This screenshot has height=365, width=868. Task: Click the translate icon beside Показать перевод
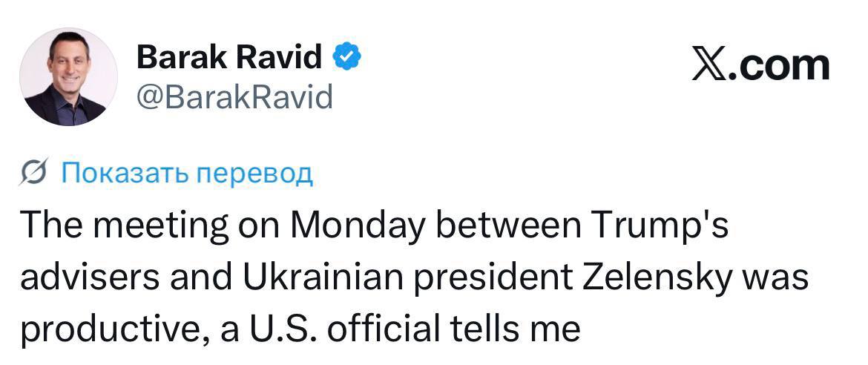tap(36, 173)
